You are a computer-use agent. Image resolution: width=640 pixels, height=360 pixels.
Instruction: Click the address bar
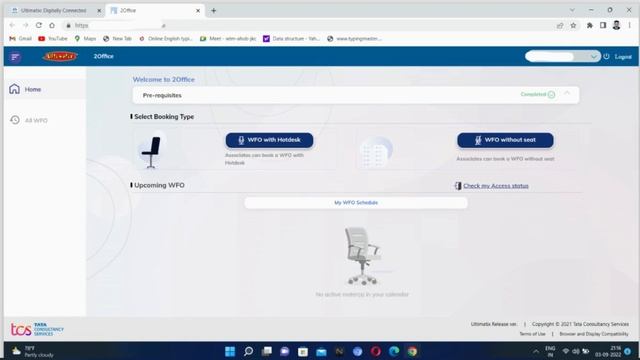point(310,25)
